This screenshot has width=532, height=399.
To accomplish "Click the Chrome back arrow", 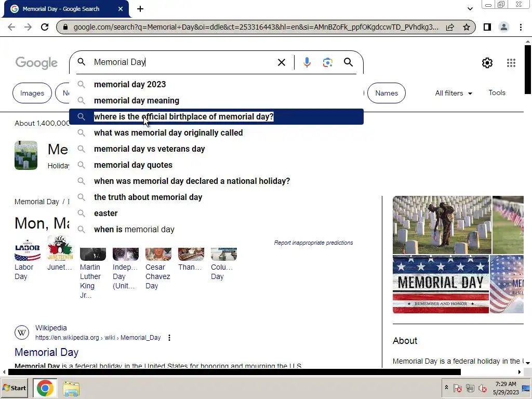I will coord(11,27).
